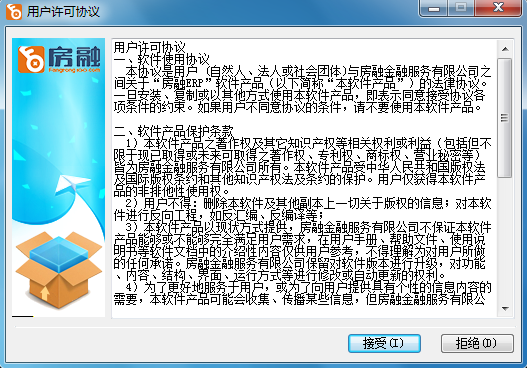Click the 用户许可协议 window title text

(64, 11)
